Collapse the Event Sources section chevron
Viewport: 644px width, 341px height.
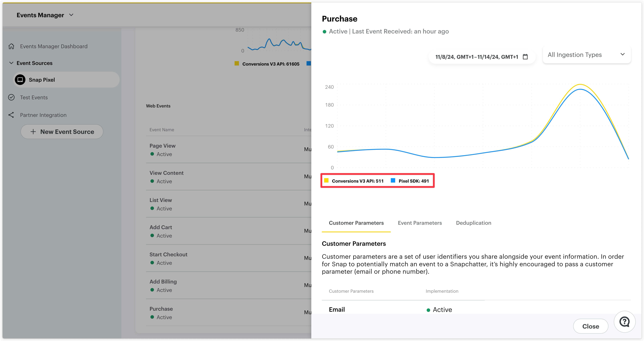pyautogui.click(x=11, y=63)
